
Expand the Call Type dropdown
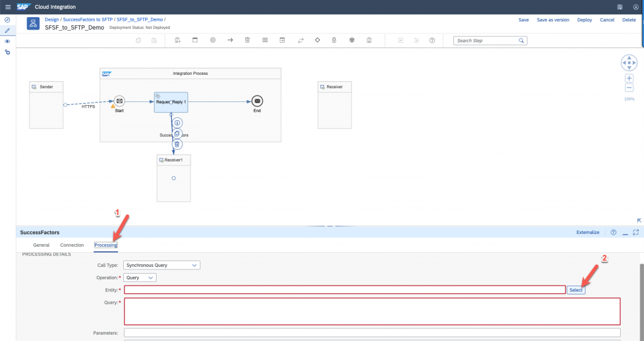(x=162, y=265)
